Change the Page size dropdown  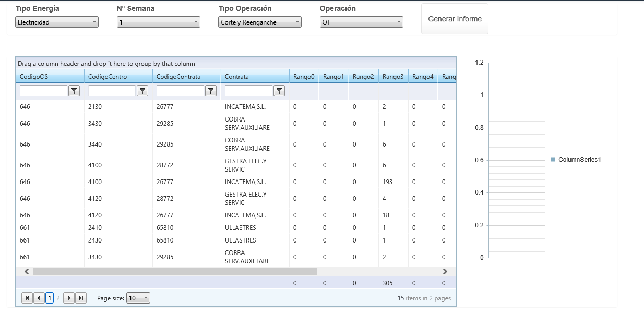[x=139, y=298]
